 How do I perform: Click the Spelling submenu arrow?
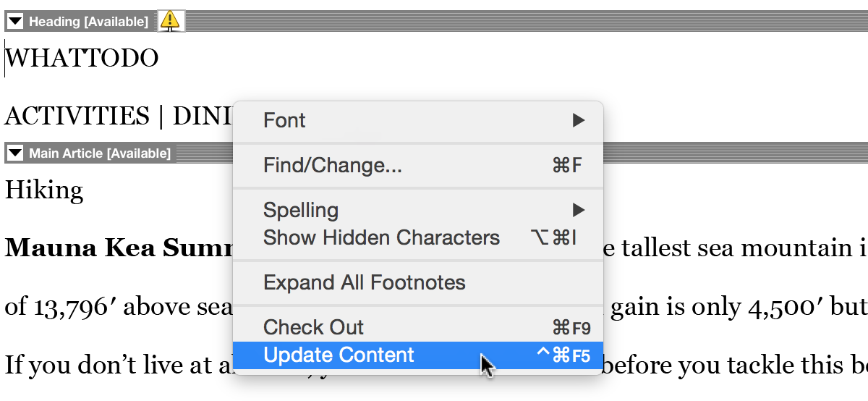578,210
